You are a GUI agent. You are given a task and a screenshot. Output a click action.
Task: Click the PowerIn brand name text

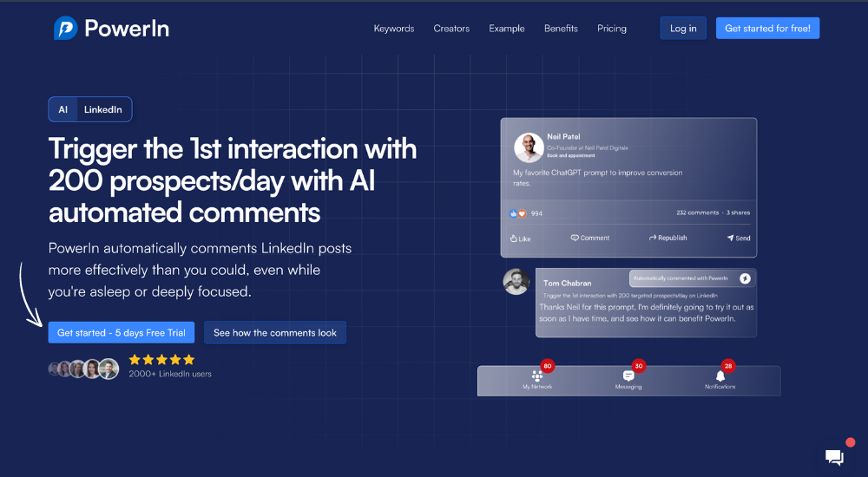coord(127,29)
